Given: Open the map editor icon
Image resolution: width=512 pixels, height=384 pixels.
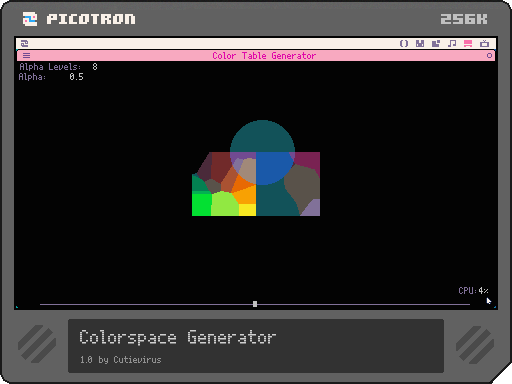Looking at the screenshot, I should click(436, 43).
